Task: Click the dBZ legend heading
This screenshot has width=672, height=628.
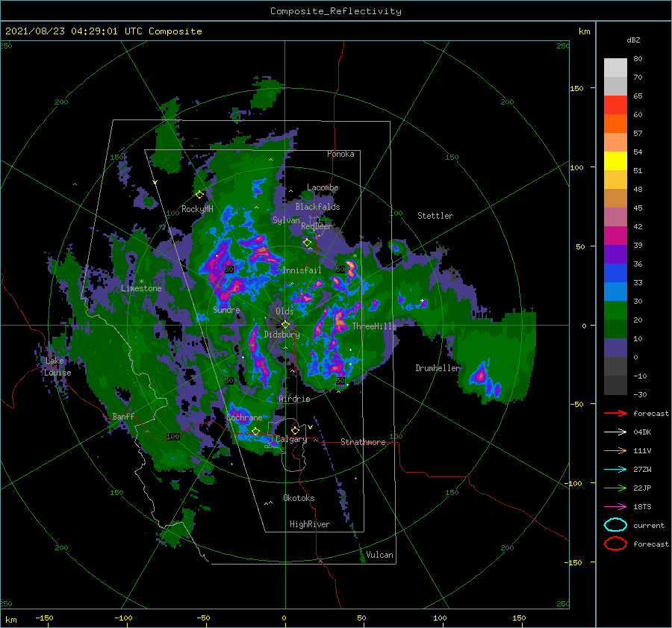Action: (x=633, y=40)
